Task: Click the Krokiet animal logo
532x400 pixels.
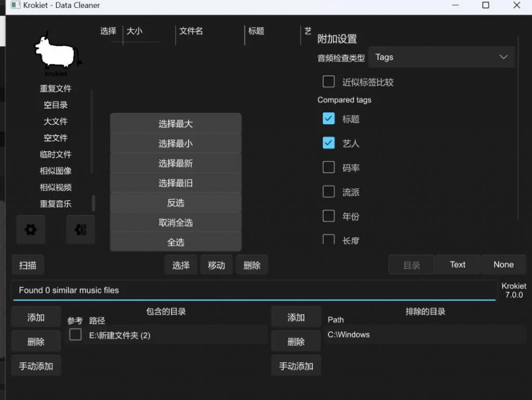Action: coord(56,52)
